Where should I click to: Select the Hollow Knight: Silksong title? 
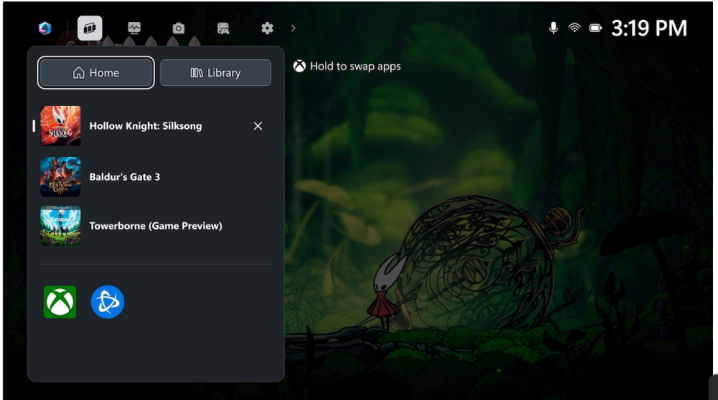tap(146, 126)
